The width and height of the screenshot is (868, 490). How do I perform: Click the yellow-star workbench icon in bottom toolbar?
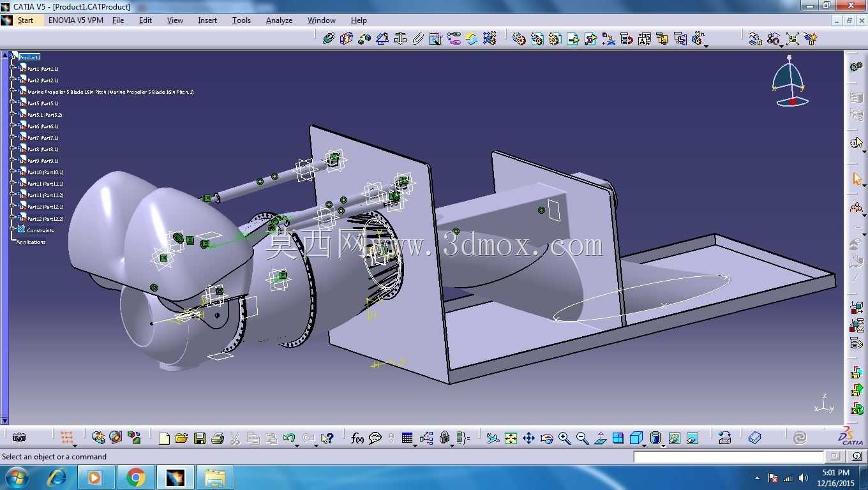tap(98, 438)
